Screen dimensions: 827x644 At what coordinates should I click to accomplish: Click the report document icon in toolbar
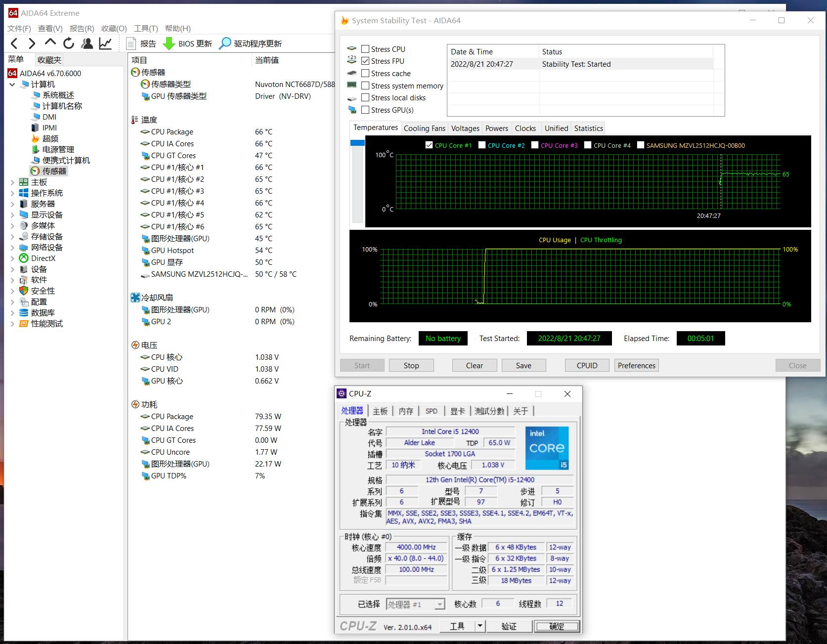click(131, 43)
